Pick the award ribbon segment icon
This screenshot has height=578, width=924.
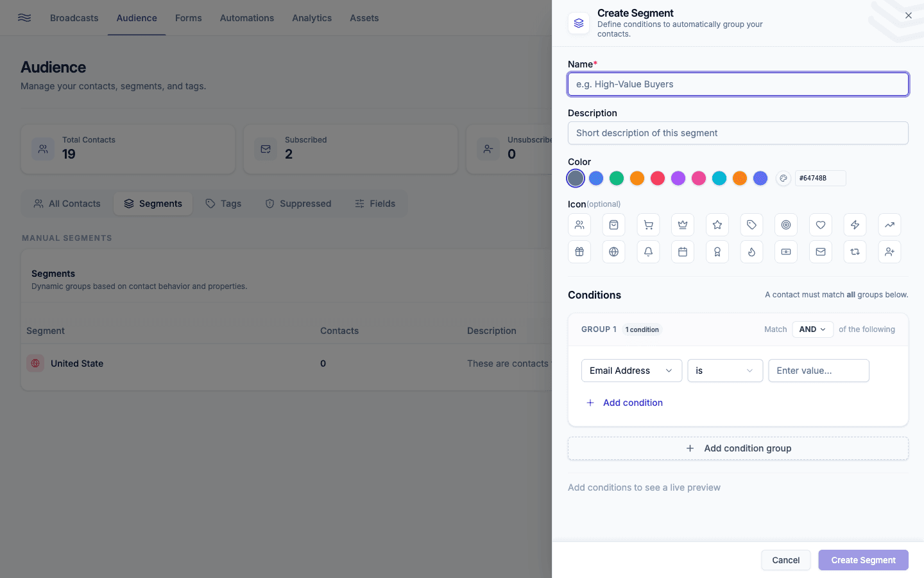(x=717, y=252)
